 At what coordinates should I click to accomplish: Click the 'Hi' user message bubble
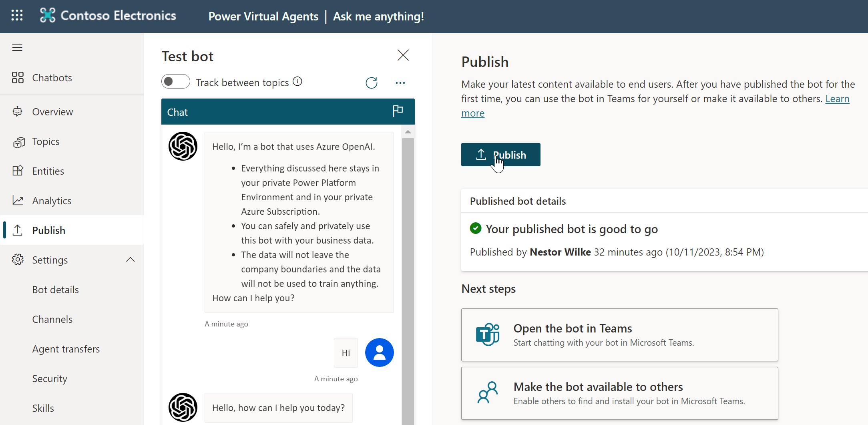(346, 353)
